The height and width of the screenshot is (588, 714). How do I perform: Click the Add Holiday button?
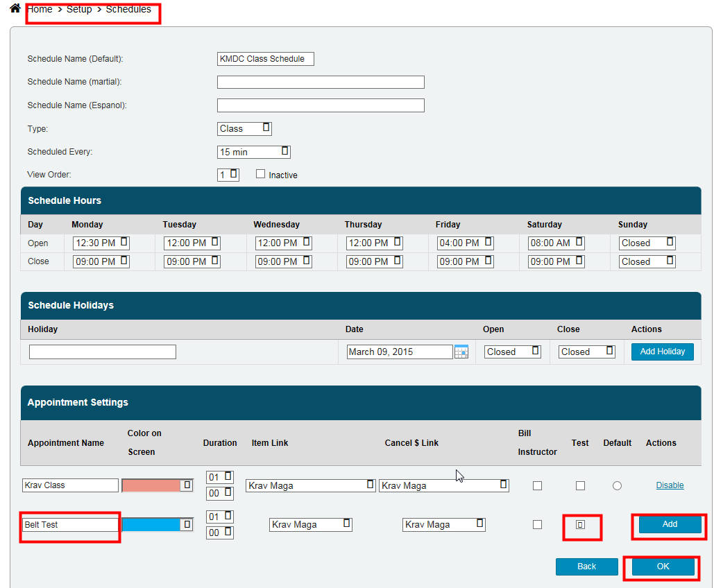coord(662,352)
